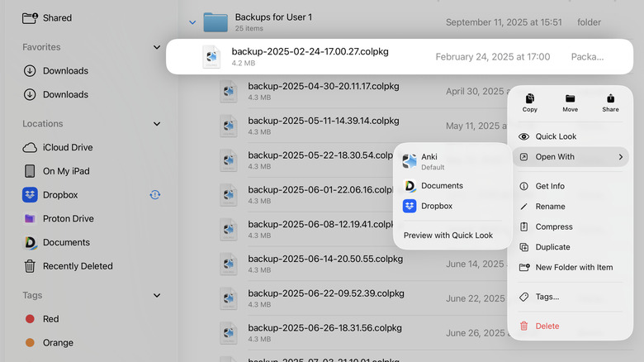The image size is (644, 362).
Task: Click the Dropbox sync status icon
Action: point(154,195)
